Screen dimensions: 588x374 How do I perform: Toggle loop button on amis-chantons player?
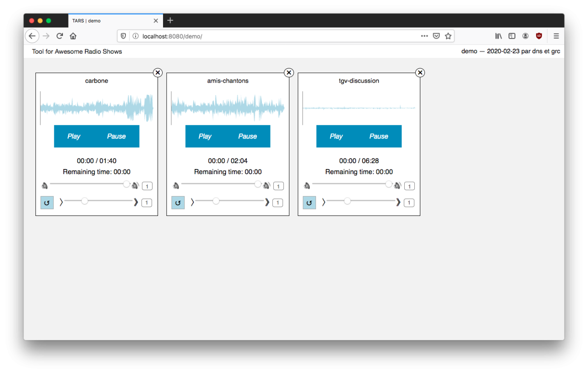178,203
